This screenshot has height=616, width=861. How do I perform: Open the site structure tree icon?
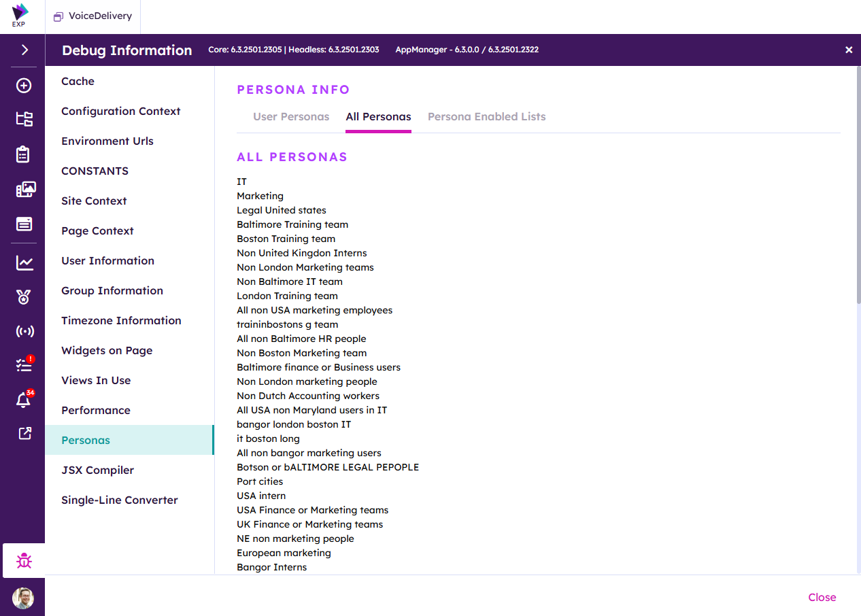click(x=24, y=119)
